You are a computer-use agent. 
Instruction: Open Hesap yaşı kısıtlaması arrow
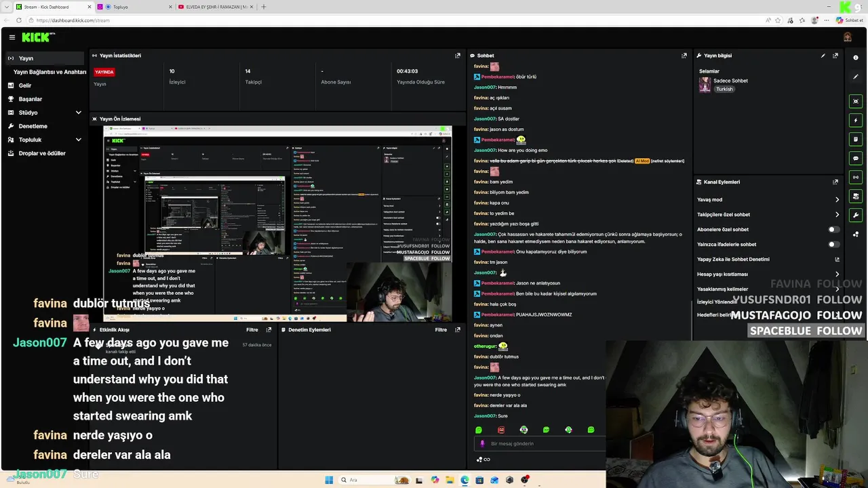[837, 274]
